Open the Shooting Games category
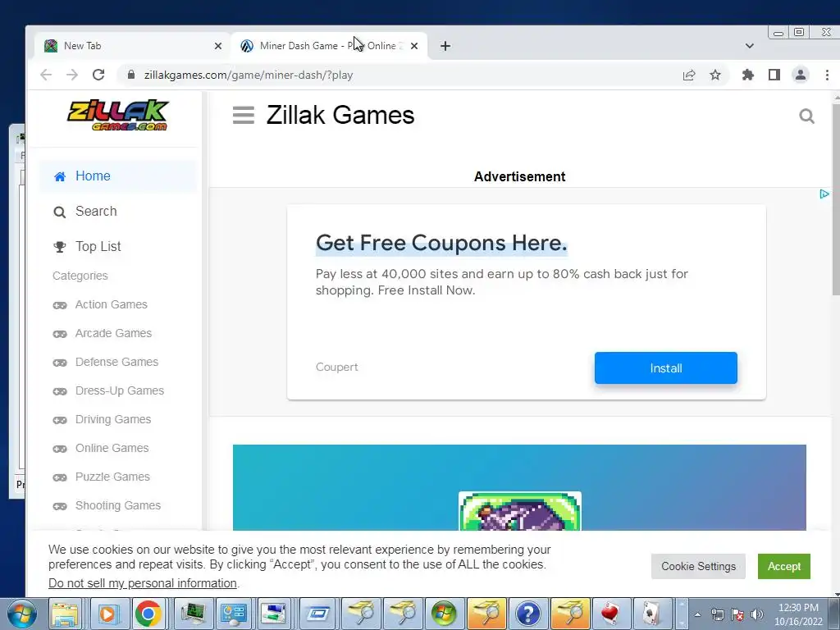 (x=107, y=505)
